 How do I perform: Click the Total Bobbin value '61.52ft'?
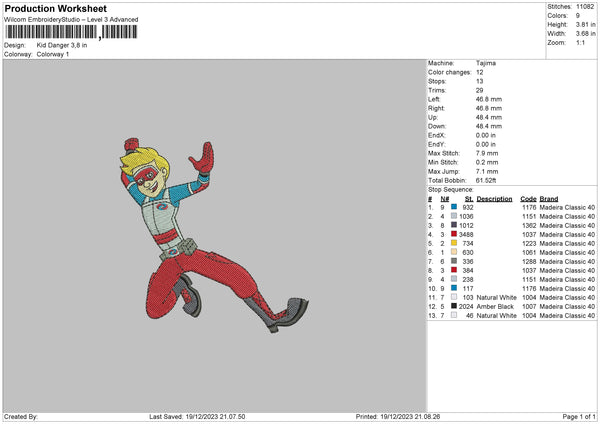coord(486,180)
